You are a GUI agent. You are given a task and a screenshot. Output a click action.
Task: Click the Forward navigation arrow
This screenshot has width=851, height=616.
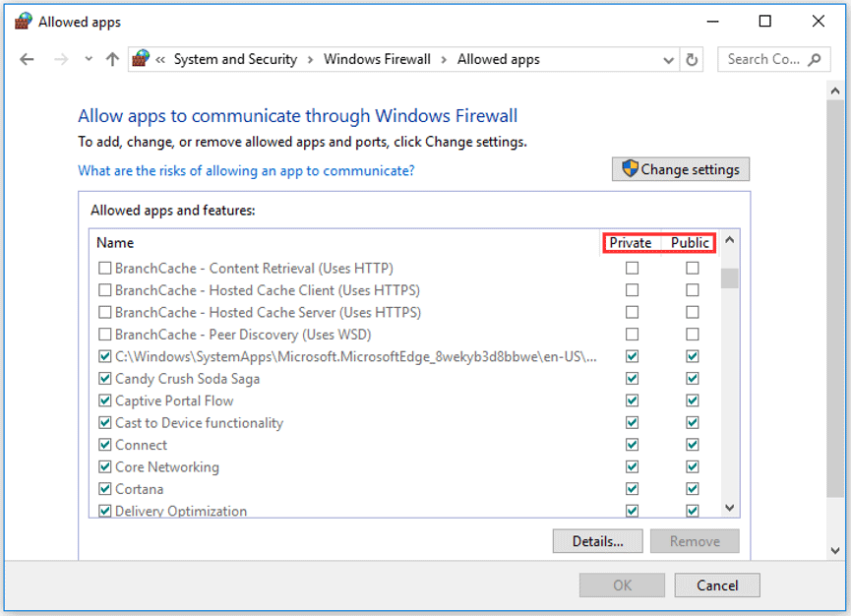pyautogui.click(x=61, y=59)
